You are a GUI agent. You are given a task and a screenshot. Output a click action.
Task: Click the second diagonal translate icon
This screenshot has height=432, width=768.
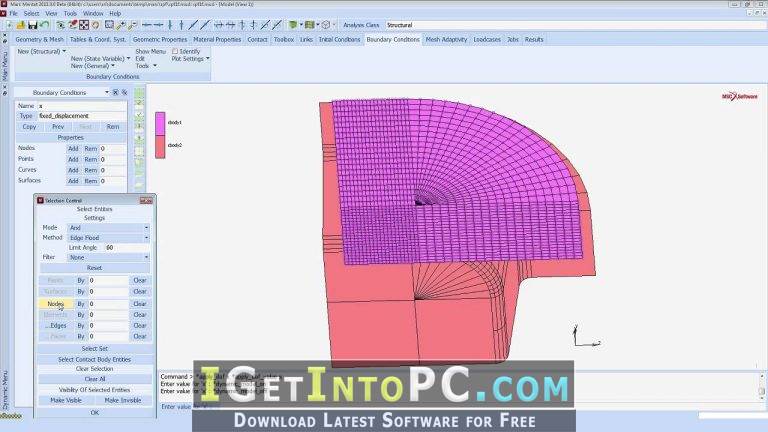click(205, 24)
